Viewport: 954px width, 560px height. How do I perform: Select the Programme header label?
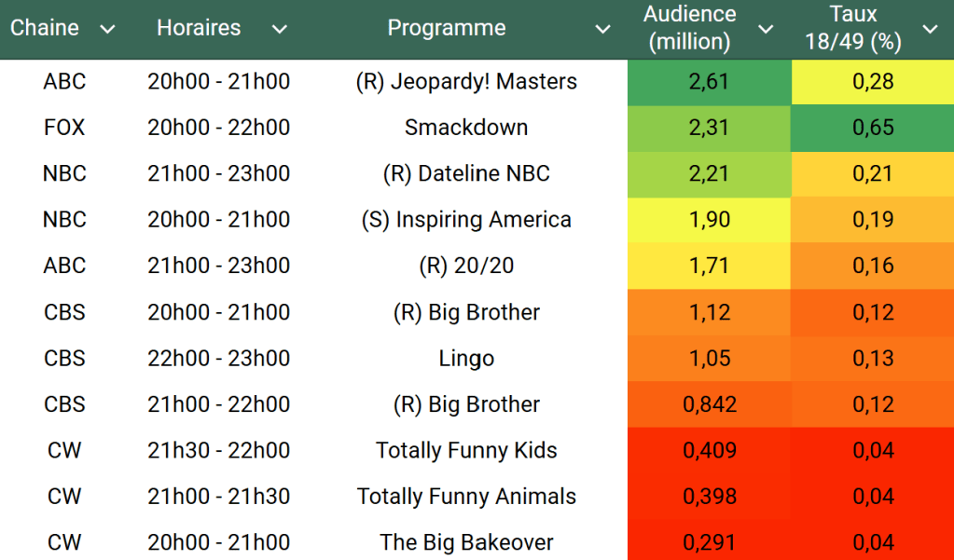447,28
